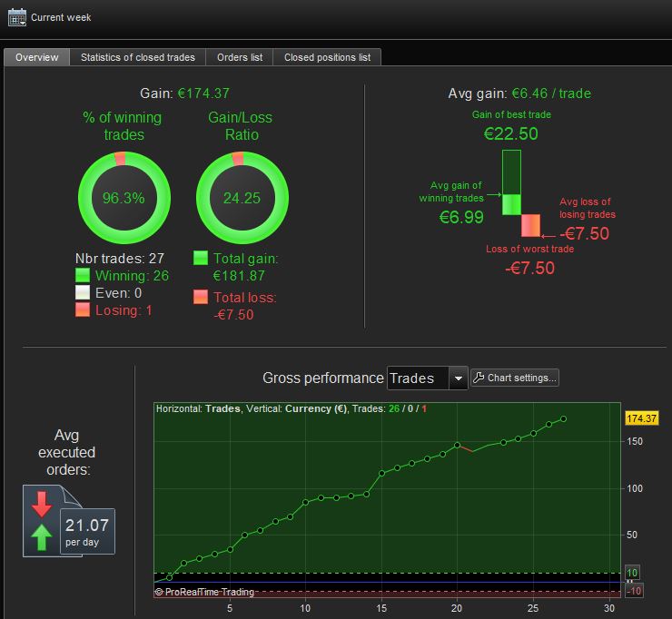This screenshot has height=619, width=672.
Task: Click the red losing trade bar
Action: [530, 225]
